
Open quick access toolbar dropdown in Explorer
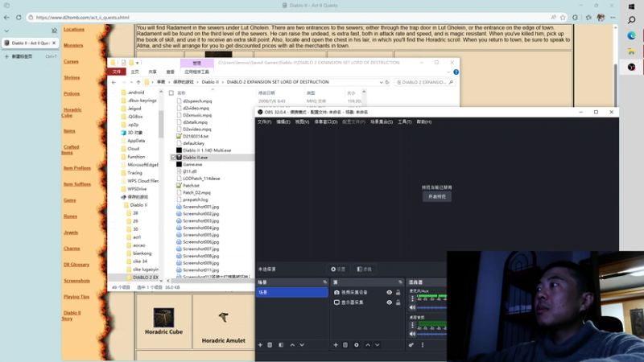coord(137,63)
